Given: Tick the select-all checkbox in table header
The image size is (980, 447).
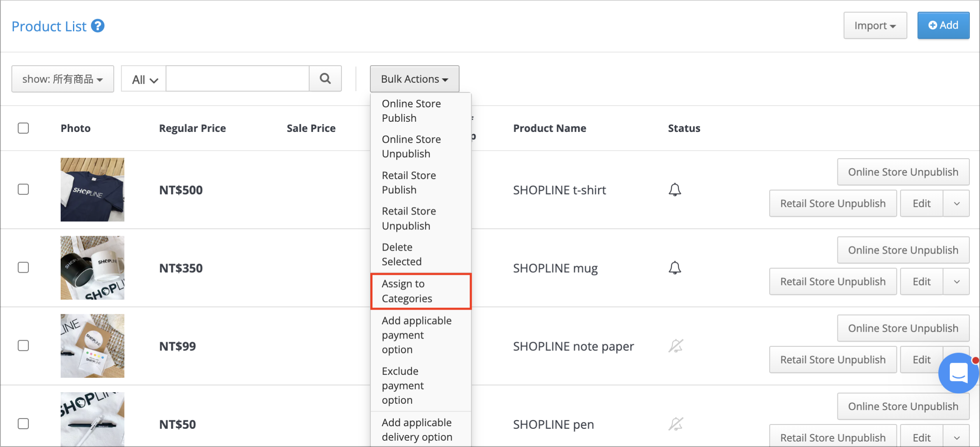Looking at the screenshot, I should point(23,128).
